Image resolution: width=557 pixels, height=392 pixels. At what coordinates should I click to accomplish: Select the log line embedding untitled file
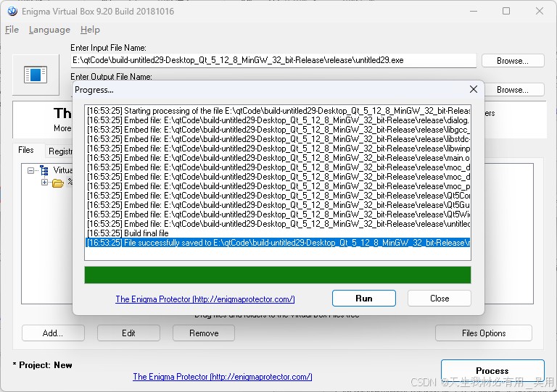point(278,224)
